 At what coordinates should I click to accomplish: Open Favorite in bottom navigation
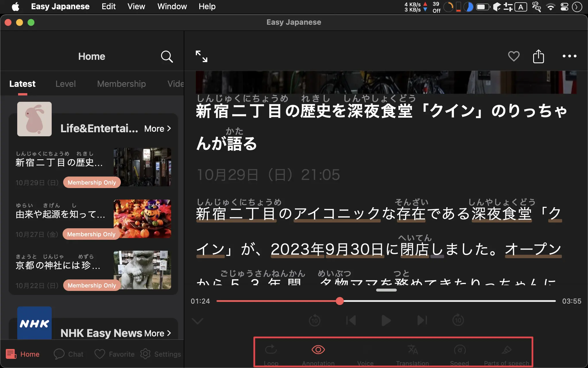click(114, 354)
